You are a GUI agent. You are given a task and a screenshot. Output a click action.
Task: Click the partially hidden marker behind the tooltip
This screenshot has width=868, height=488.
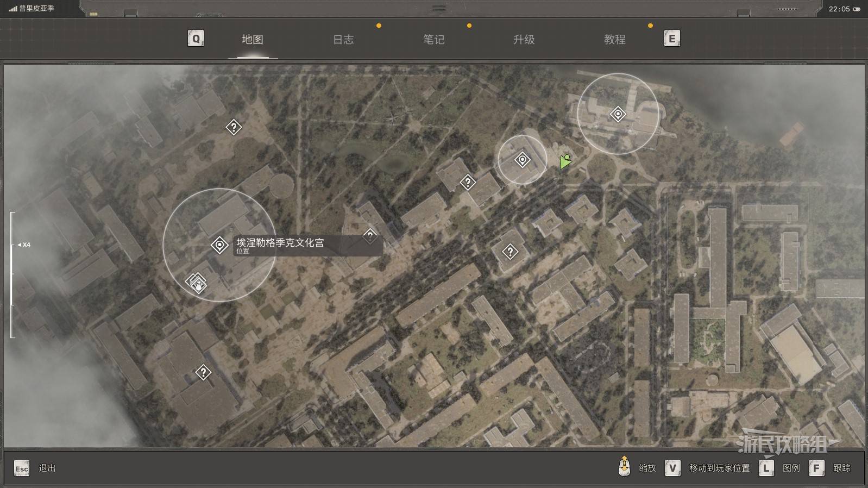(x=370, y=235)
